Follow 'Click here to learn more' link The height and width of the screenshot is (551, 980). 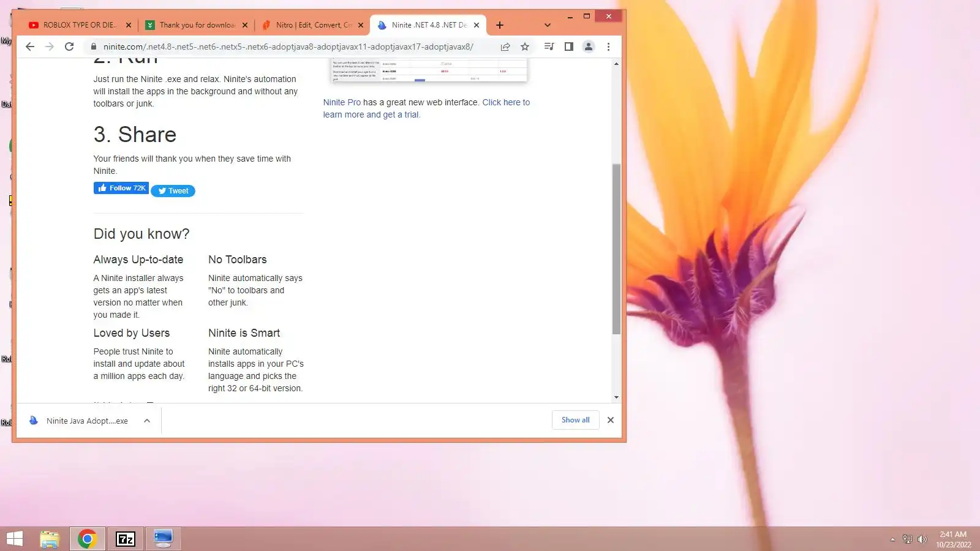[x=426, y=108]
